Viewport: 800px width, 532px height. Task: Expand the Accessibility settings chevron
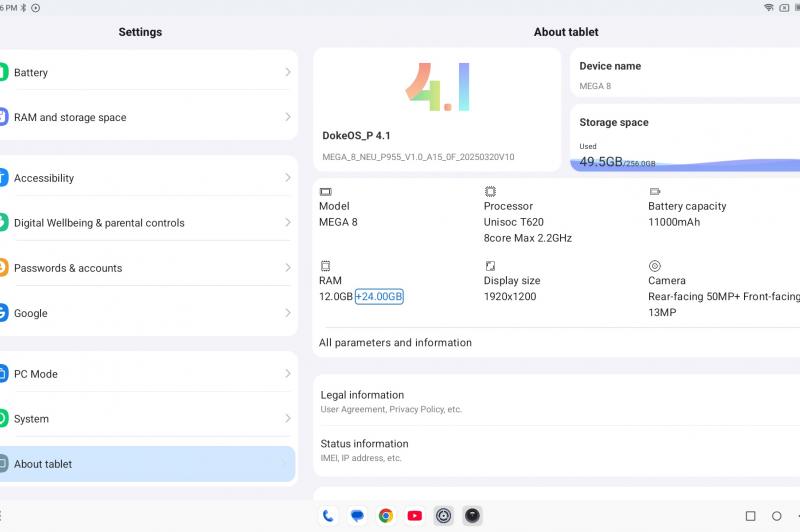[288, 178]
